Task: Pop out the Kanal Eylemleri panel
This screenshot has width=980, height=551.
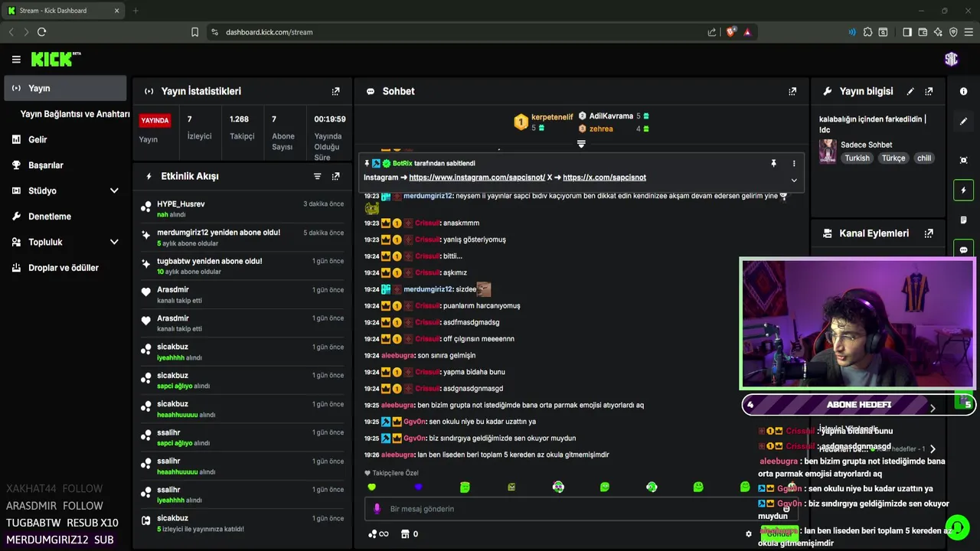Action: (929, 233)
